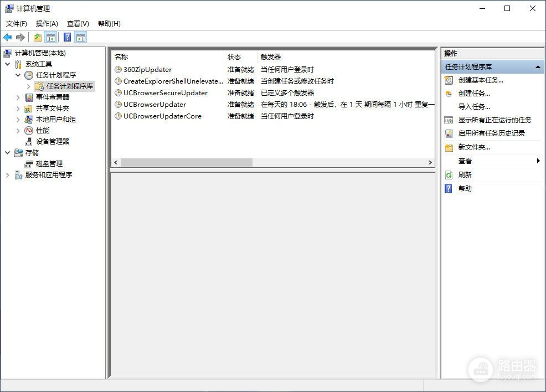This screenshot has height=392, width=546.
Task: Click 显示所有正在运行的任务 action
Action: click(x=495, y=120)
